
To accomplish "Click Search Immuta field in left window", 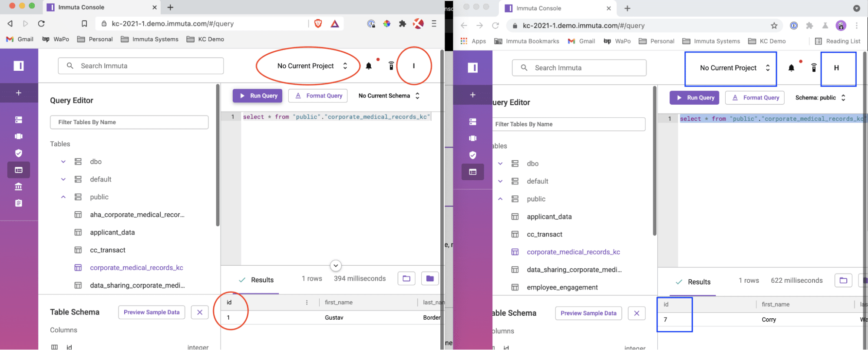I will tap(141, 66).
